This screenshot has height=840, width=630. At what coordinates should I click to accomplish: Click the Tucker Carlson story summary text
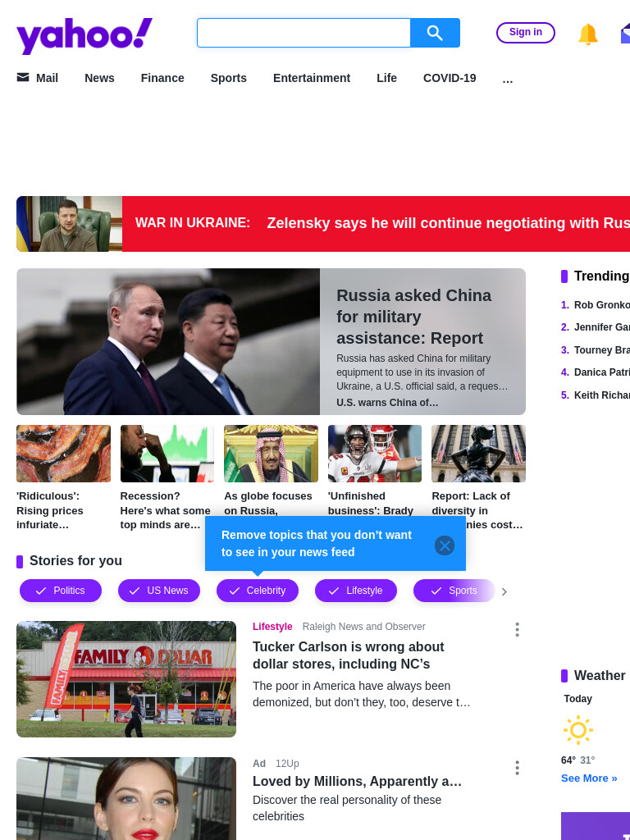tap(362, 694)
